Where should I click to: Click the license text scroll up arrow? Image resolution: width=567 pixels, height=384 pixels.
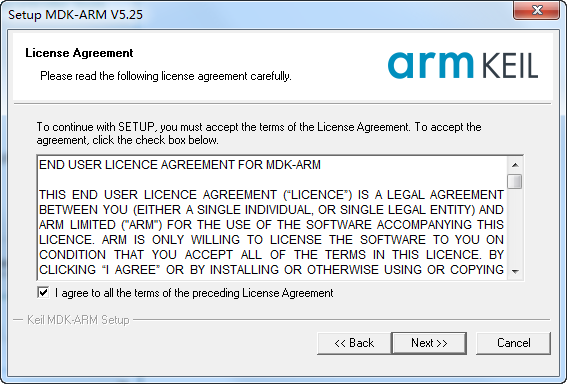point(515,165)
